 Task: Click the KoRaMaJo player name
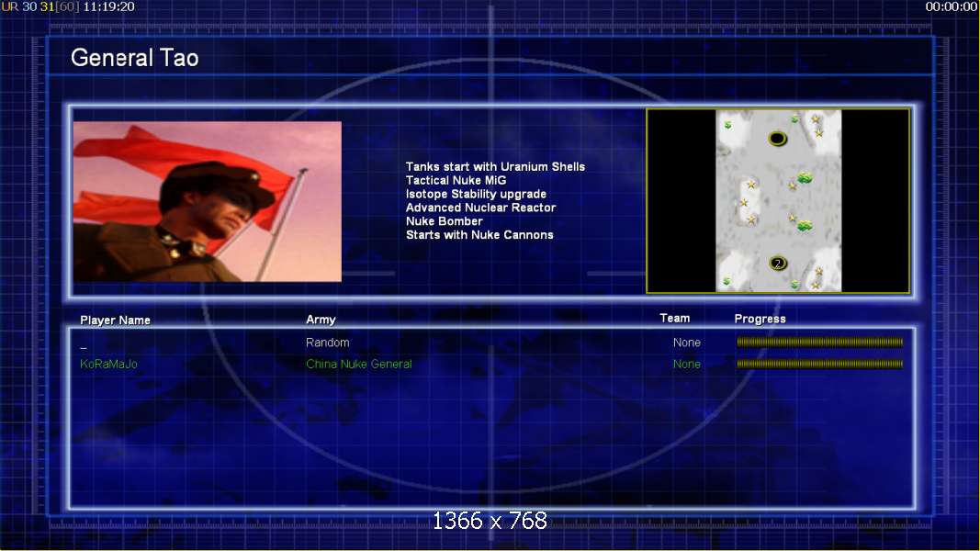click(x=108, y=364)
